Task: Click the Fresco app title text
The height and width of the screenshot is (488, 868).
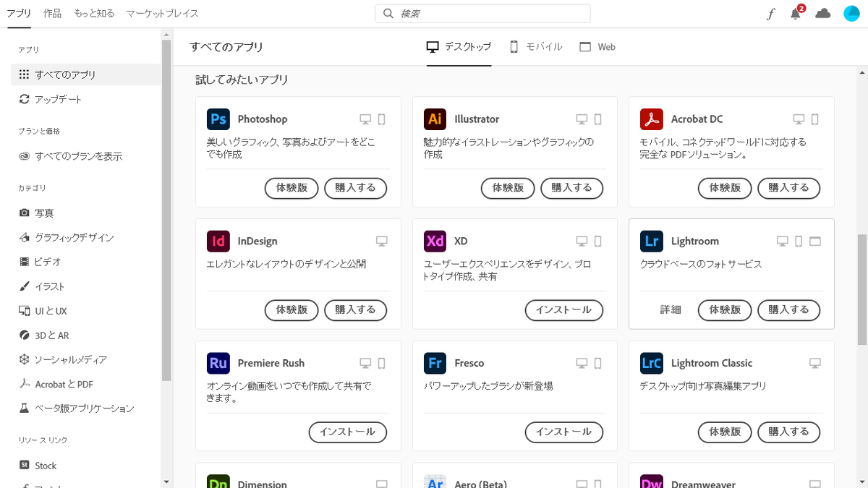Action: tap(469, 363)
